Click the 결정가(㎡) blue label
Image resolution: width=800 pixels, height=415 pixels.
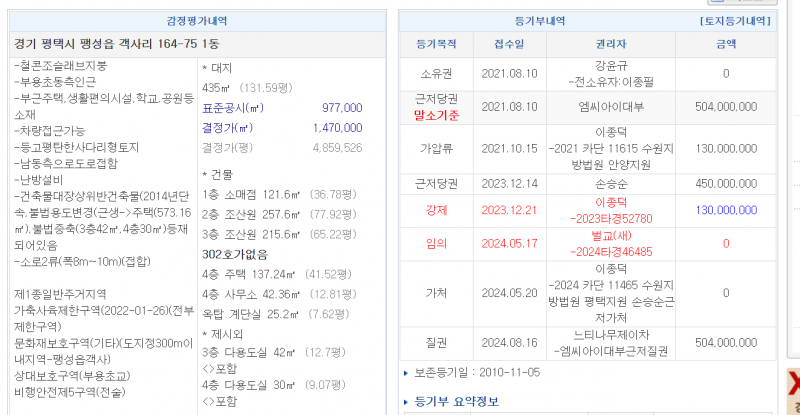pos(232,128)
